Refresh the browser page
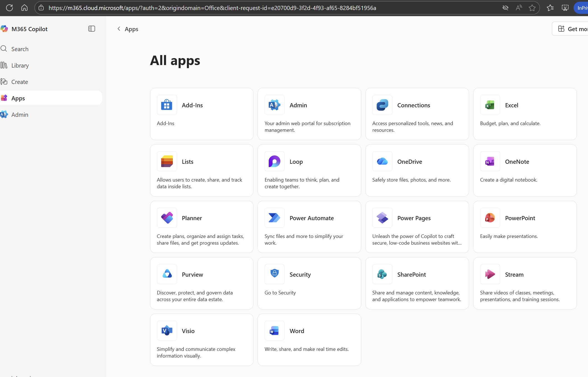 [x=9, y=8]
